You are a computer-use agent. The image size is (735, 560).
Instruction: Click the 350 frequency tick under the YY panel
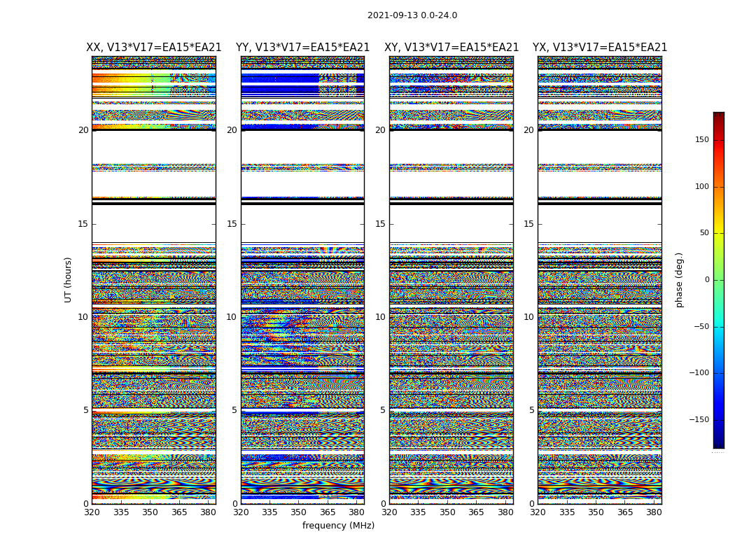[x=299, y=512]
